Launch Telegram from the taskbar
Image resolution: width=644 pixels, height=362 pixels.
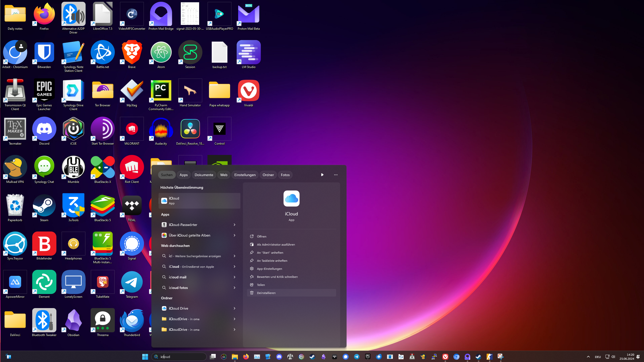(357, 356)
